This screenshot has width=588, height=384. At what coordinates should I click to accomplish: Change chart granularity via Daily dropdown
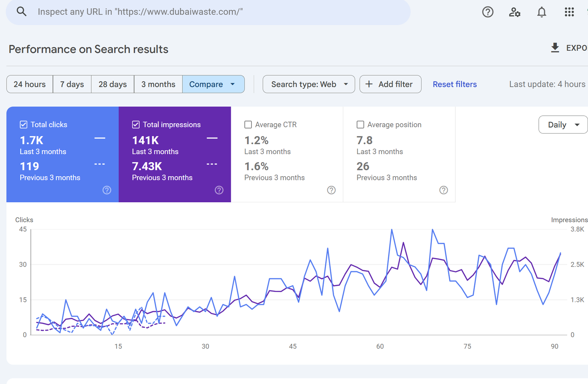562,124
